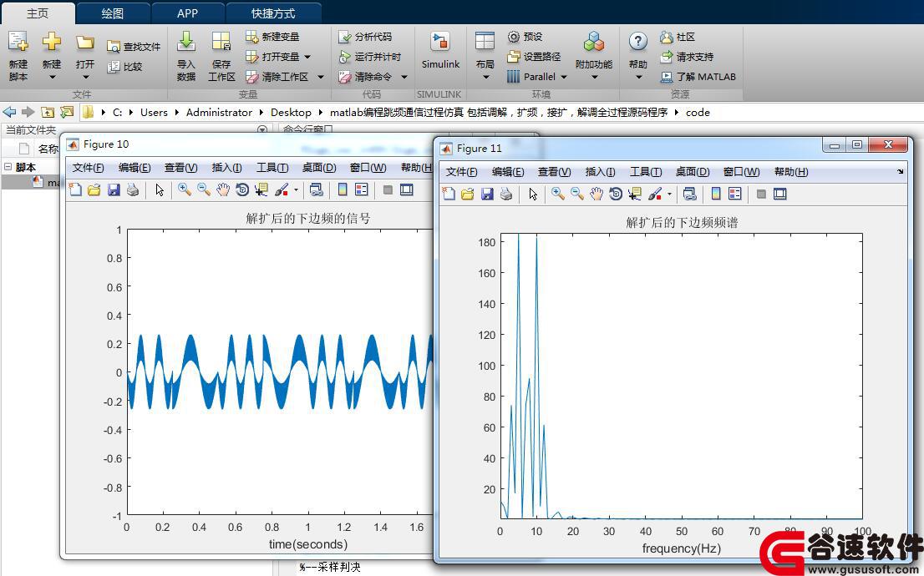Click Users in the folder path
This screenshot has height=576, width=924.
pyautogui.click(x=154, y=112)
